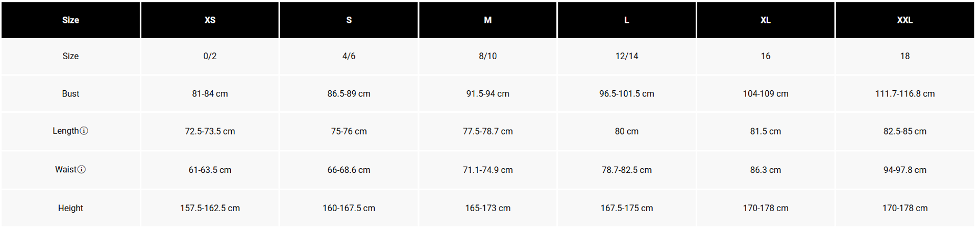Viewport: 980px width, 231px height.
Task: Click the 8/10 size cell
Action: (487, 56)
